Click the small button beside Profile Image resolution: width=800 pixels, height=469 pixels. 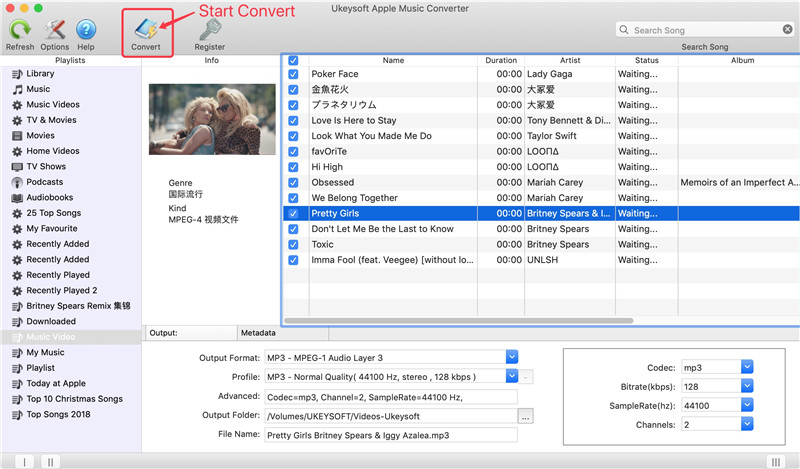(526, 377)
